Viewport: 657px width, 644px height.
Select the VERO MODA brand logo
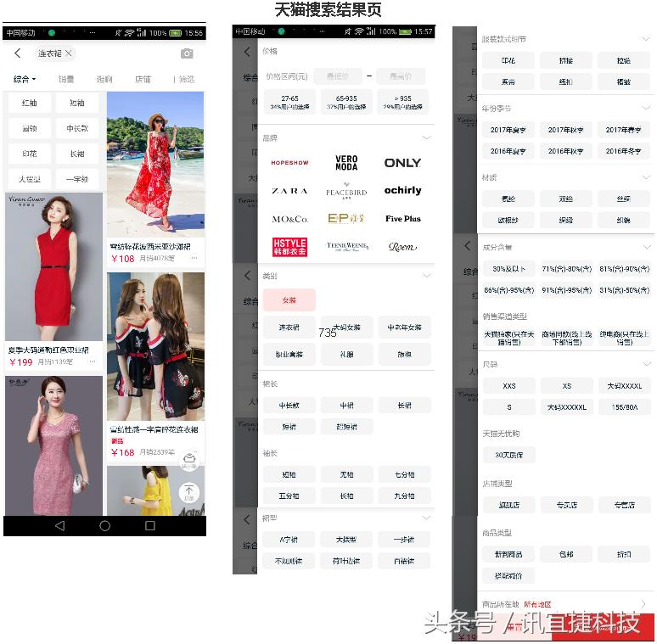346,163
